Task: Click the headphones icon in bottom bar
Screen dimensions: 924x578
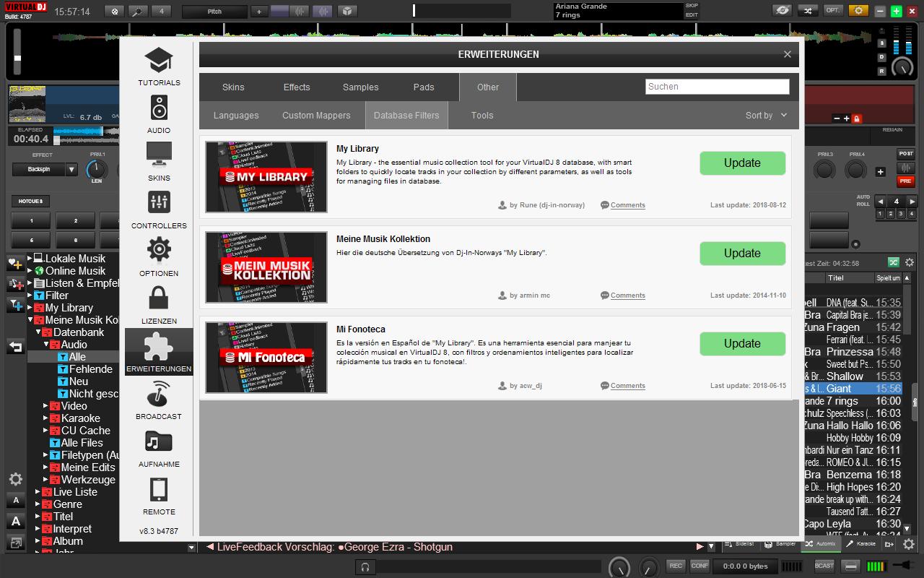Action: (x=366, y=566)
